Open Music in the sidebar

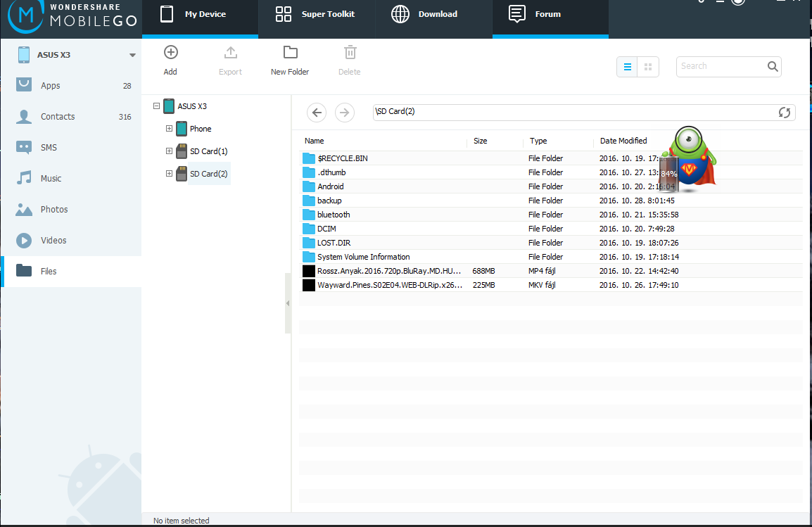71,179
